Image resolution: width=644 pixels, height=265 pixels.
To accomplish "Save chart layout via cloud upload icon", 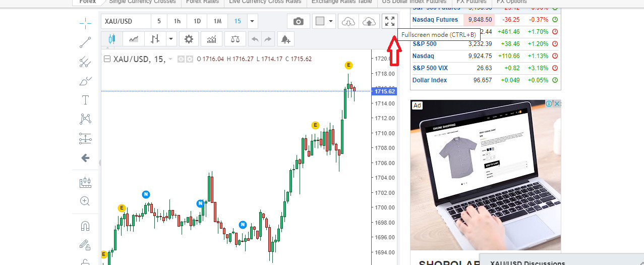I will 369,21.
